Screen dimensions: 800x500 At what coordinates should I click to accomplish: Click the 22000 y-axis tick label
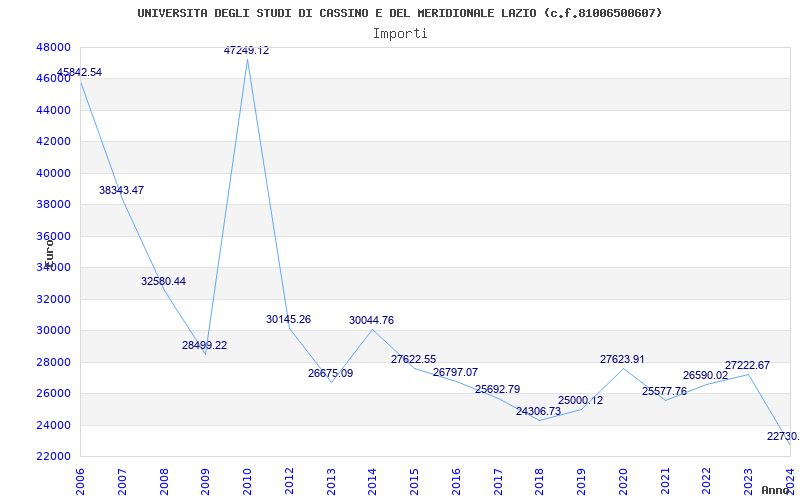[x=53, y=456]
